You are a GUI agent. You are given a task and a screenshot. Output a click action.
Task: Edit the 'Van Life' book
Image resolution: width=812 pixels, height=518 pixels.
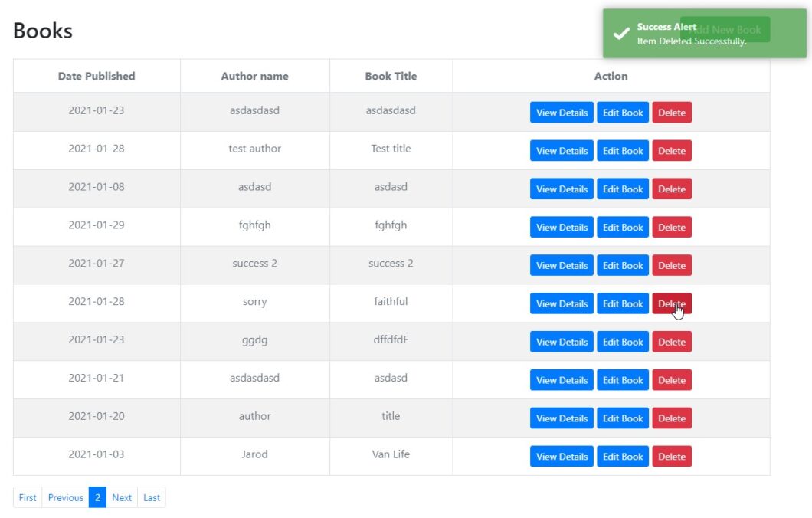click(622, 457)
